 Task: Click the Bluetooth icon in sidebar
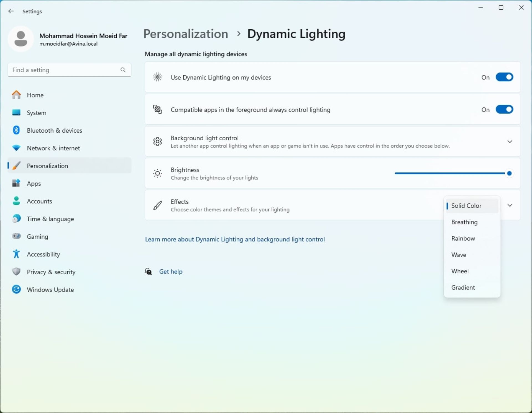pyautogui.click(x=16, y=130)
